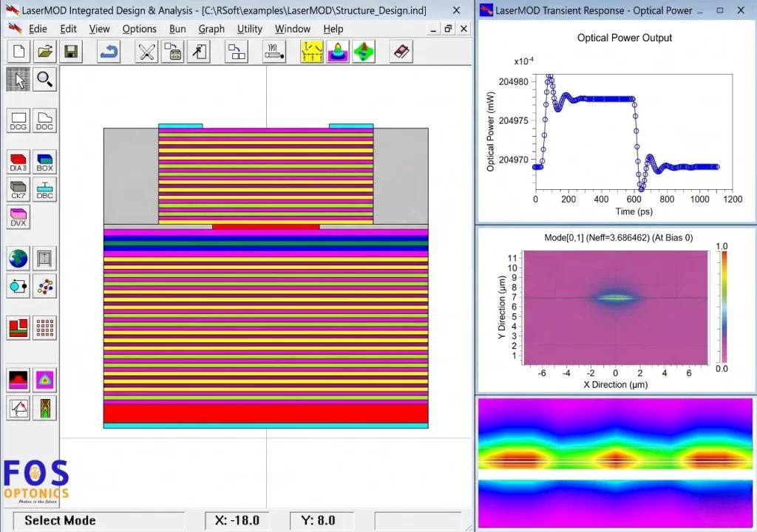The image size is (757, 532).
Task: Click the left gray cladding block
Action: pos(131,176)
